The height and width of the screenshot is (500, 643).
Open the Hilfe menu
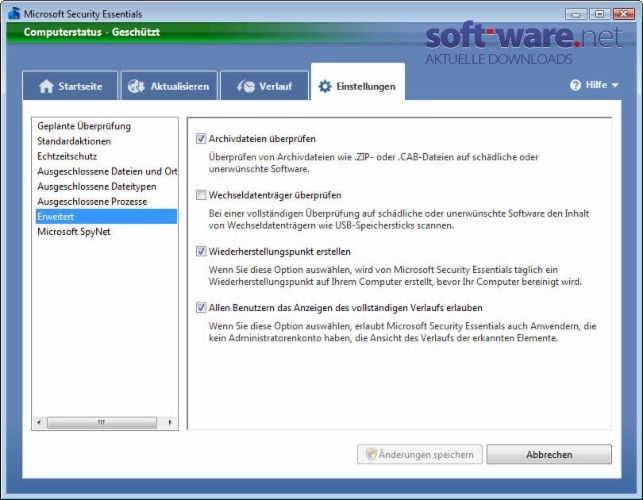tap(594, 85)
